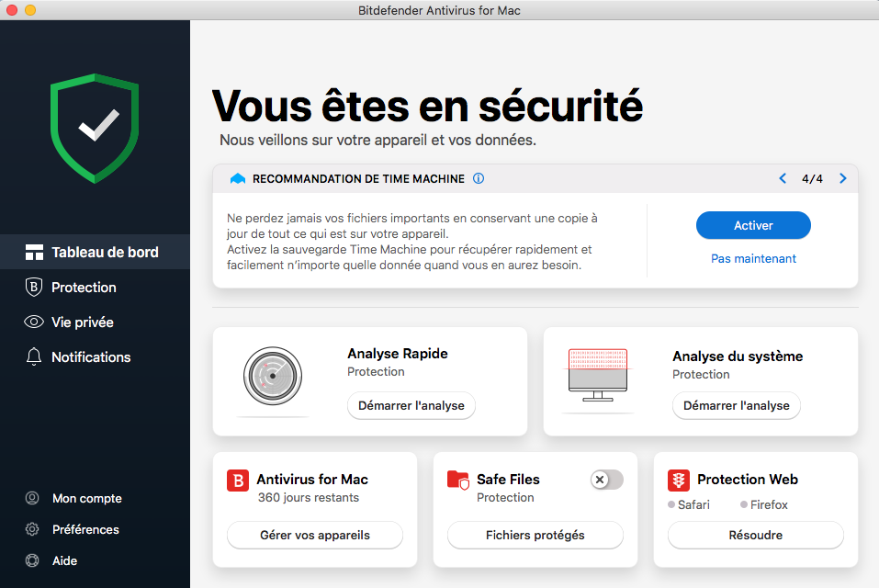Click the 'Analyse Rapide' title
Image resolution: width=879 pixels, height=588 pixels.
[x=398, y=354]
